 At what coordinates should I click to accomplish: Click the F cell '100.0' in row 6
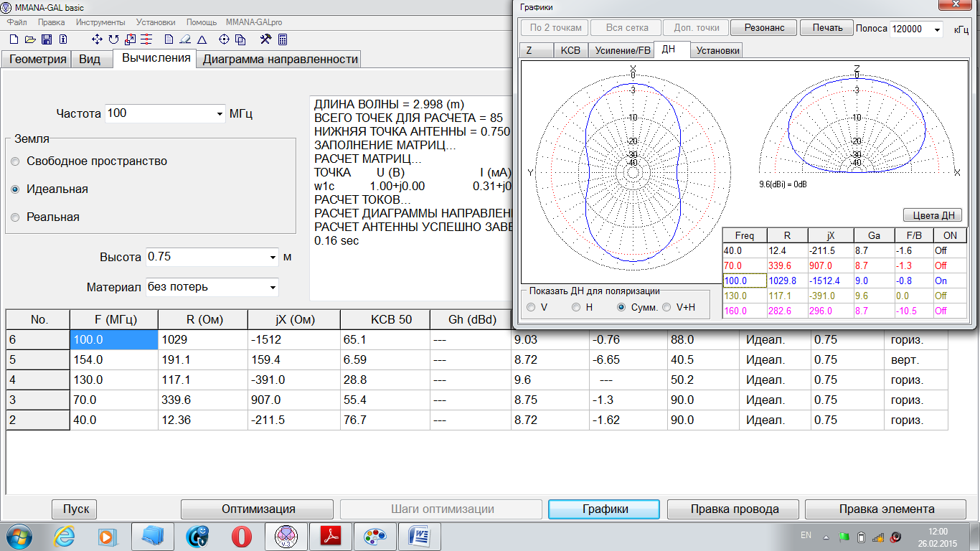click(114, 339)
